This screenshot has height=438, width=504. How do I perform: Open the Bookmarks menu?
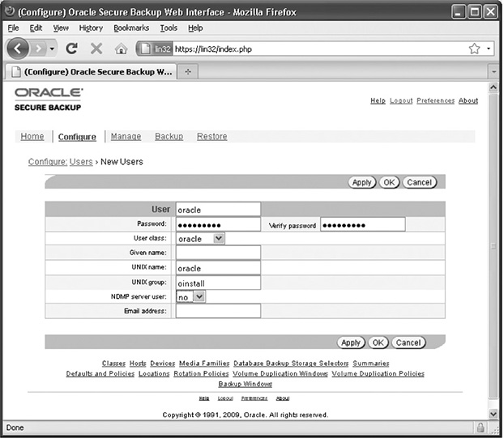131,28
